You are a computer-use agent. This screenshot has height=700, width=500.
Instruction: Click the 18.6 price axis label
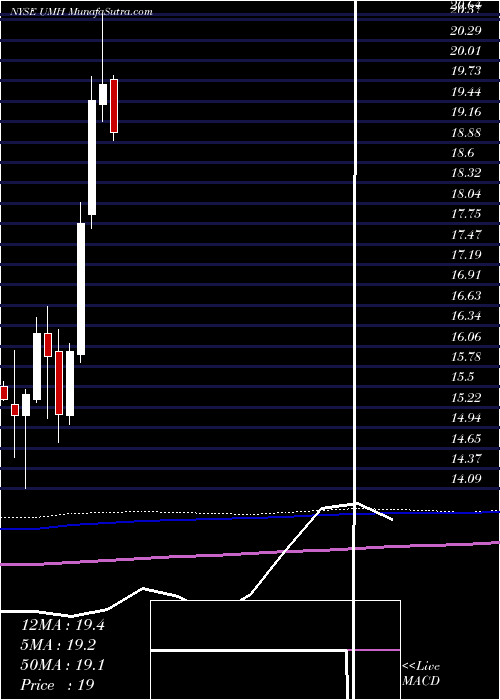[x=462, y=153]
